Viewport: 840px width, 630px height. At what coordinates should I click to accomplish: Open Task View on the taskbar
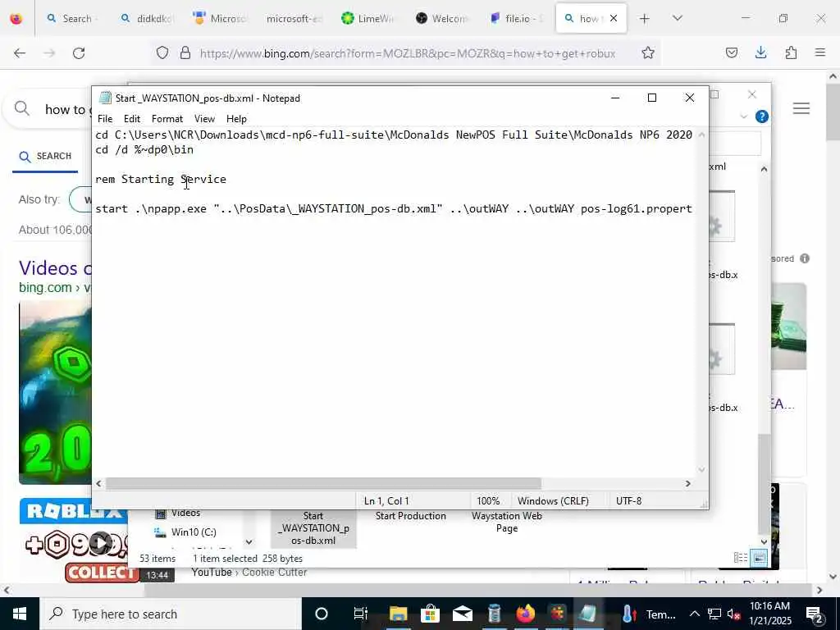click(361, 614)
